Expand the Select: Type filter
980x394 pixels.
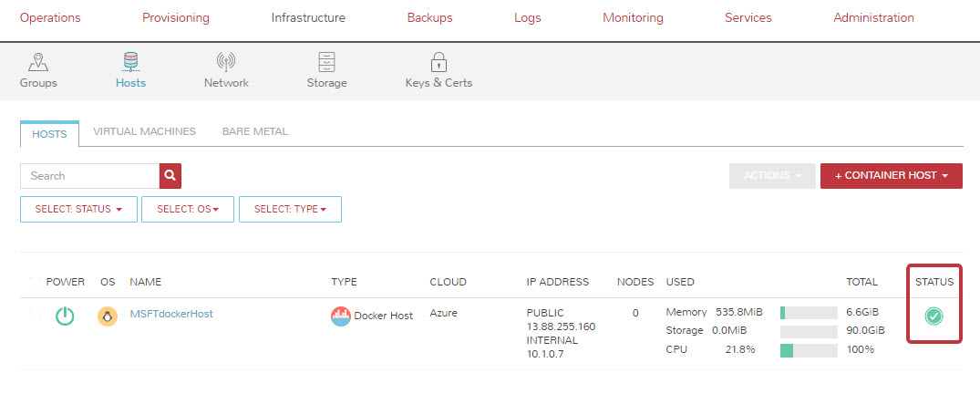(290, 209)
